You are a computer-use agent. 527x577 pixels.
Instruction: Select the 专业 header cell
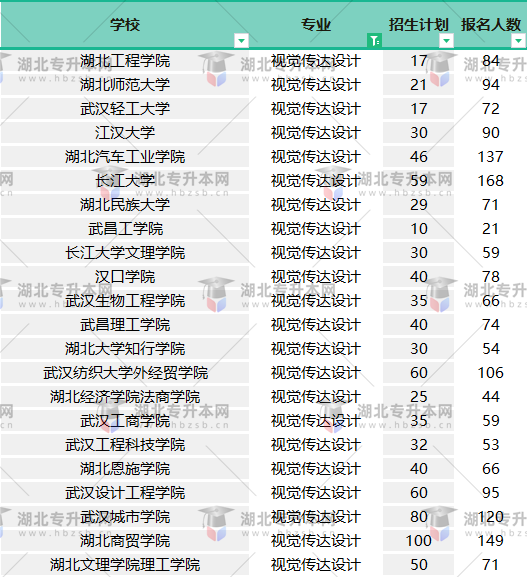[x=316, y=25]
